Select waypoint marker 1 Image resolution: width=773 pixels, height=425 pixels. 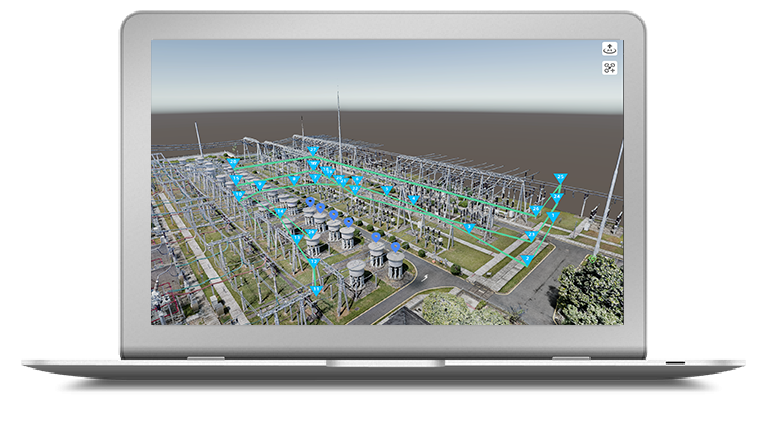coord(553,216)
